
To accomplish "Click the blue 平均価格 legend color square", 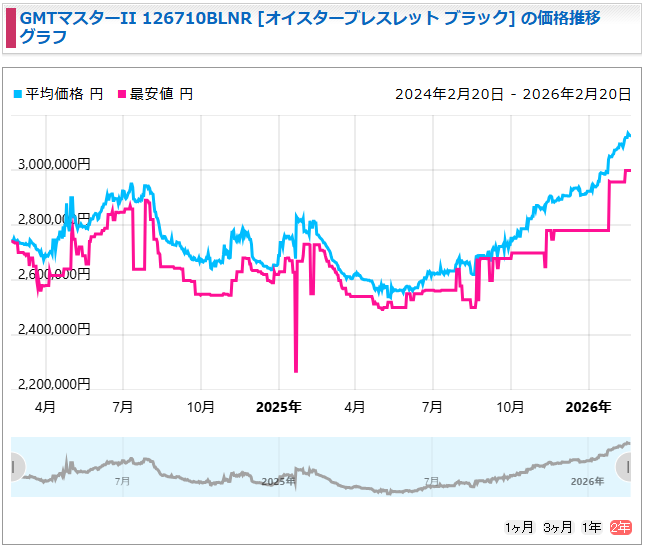I will click(x=17, y=94).
